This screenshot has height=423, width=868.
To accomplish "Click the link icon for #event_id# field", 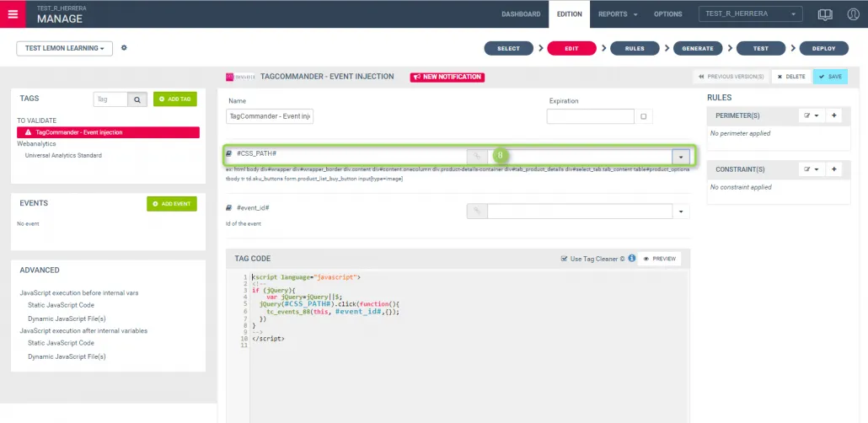I will click(476, 211).
